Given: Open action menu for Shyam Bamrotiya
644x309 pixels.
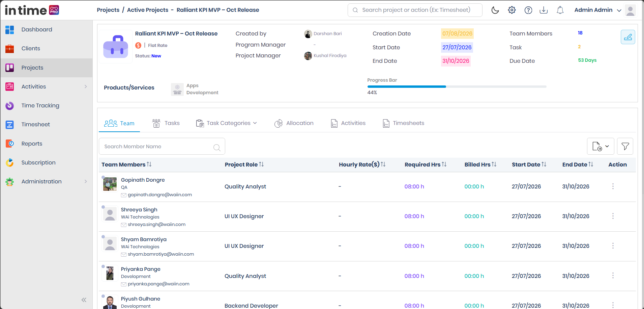Looking at the screenshot, I should (x=613, y=246).
